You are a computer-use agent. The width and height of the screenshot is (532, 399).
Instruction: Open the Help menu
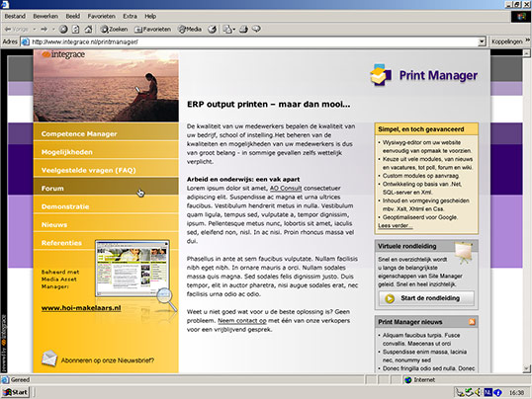pos(150,16)
